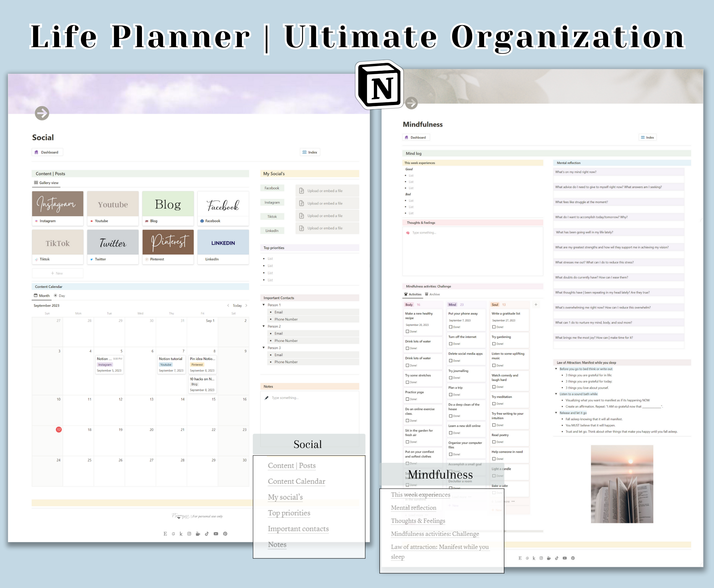Check Done! on Try some stretches
The height and width of the screenshot is (588, 714).
tap(408, 382)
